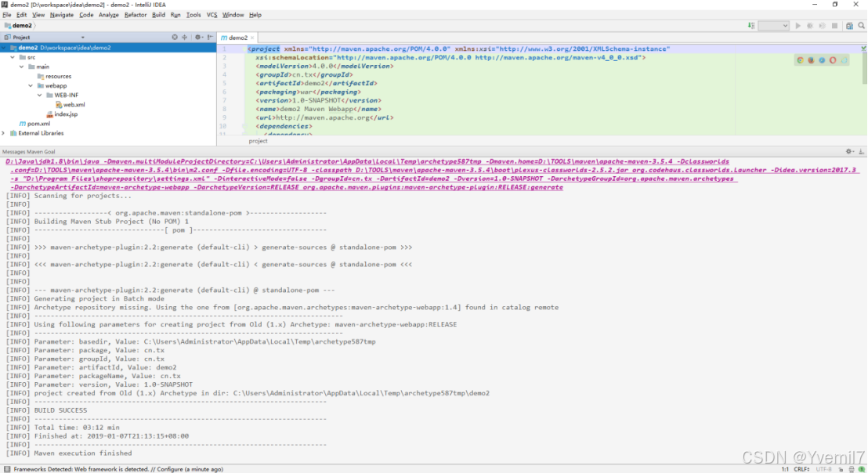Collapse the webapp folder

31,85
